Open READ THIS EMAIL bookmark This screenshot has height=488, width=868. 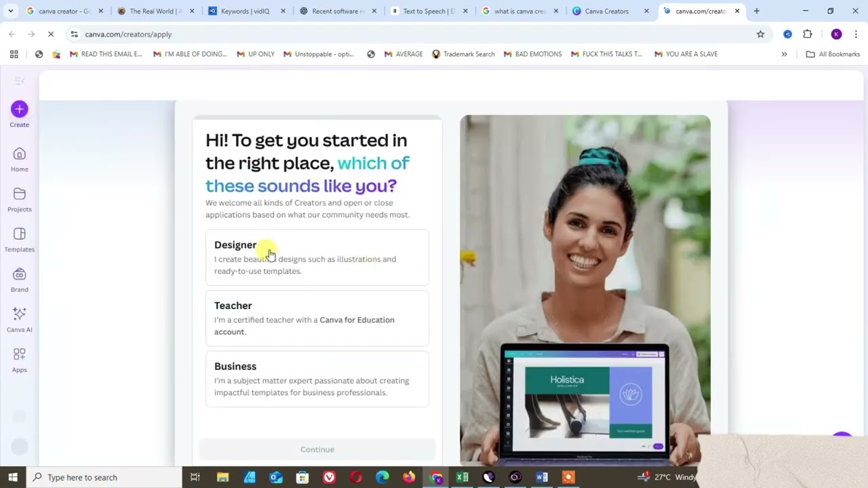point(106,54)
